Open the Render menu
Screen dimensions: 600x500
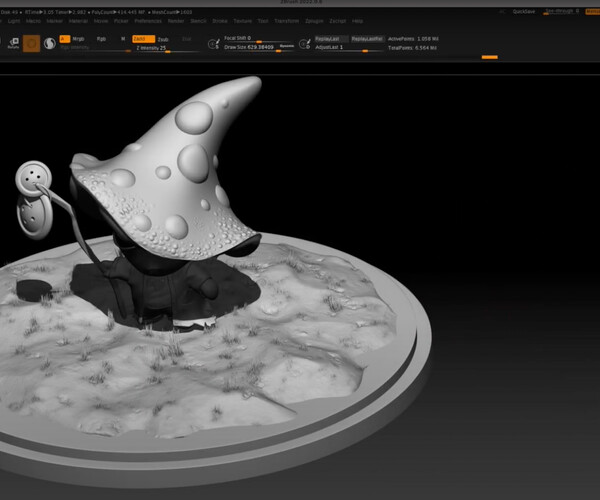point(176,21)
